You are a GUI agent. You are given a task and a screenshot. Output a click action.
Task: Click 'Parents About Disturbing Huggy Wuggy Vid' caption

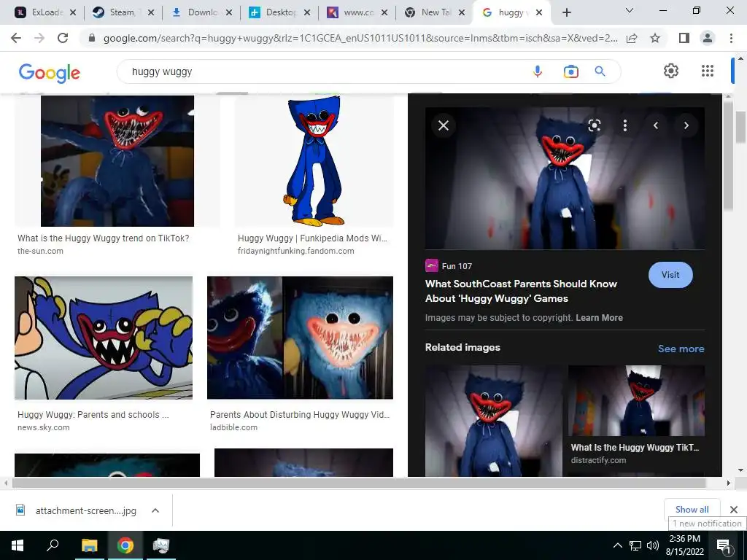point(300,415)
